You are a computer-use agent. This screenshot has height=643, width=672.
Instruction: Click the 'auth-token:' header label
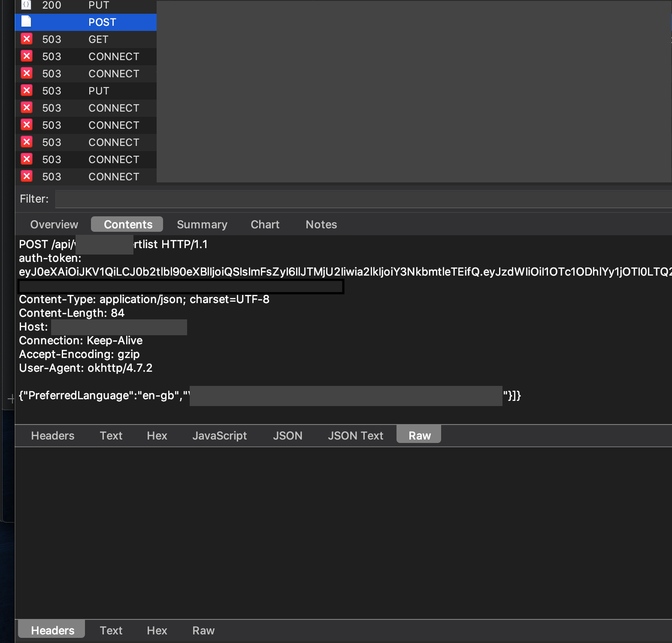click(50, 258)
